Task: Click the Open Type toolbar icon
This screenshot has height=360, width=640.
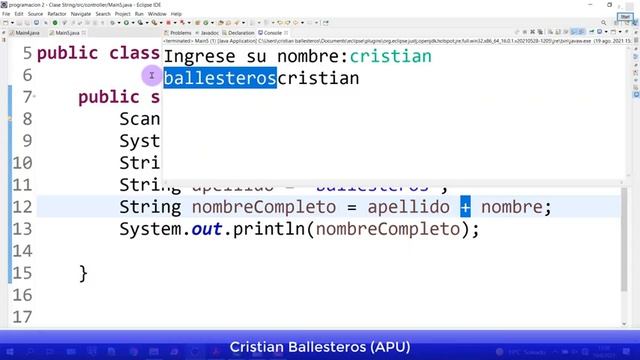Action: click(221, 23)
